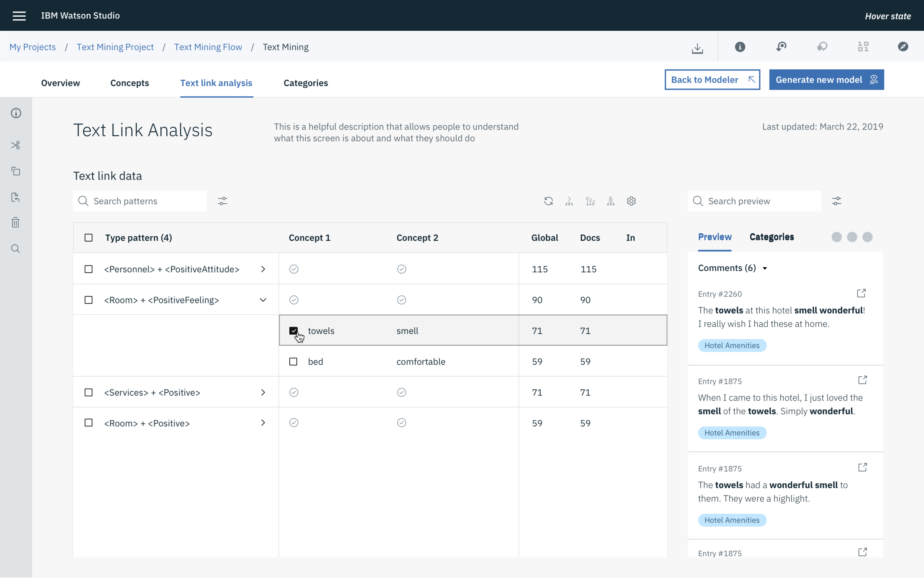Open Text Mining Project breadcrumb link
The width and height of the screenshot is (924, 578).
click(115, 47)
